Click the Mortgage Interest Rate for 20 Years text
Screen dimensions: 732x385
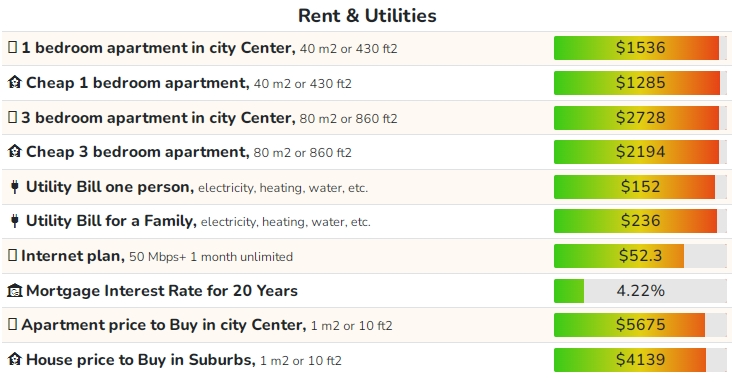162,291
